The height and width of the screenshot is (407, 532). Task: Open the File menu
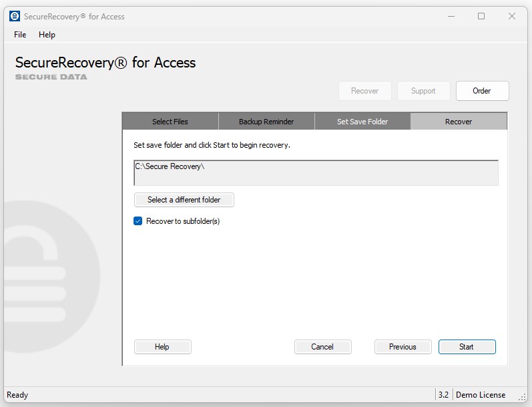[x=20, y=35]
